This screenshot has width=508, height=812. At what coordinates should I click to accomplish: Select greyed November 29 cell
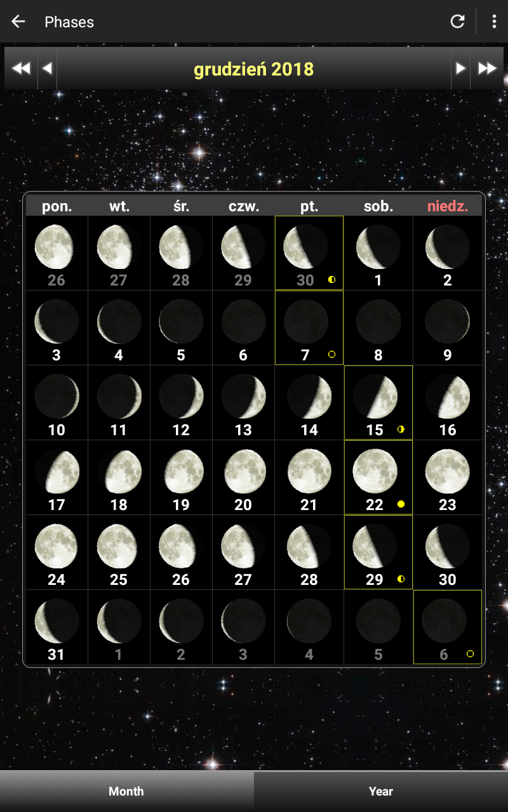tap(243, 252)
